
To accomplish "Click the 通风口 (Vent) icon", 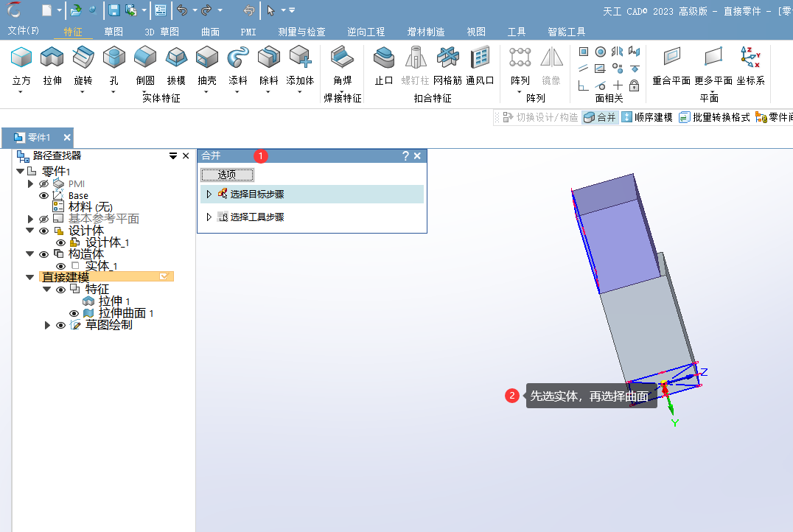I will coord(480,57).
